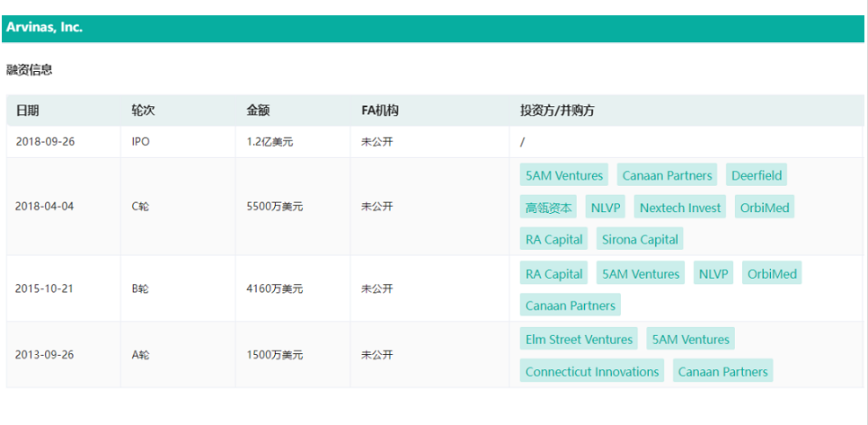Click Canaan Partners tag in B轮 row

coord(571,305)
